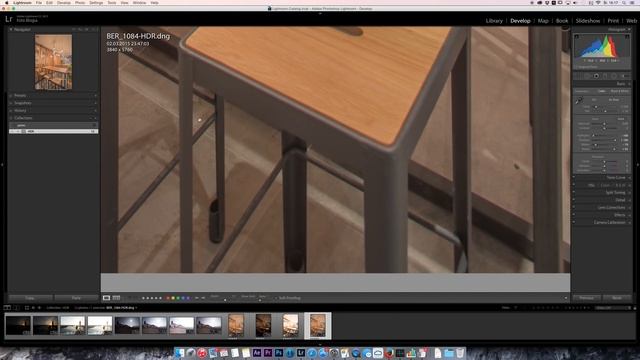Viewport: 640px width, 360px height.
Task: Open Before/After comparison view
Action: coord(116,298)
